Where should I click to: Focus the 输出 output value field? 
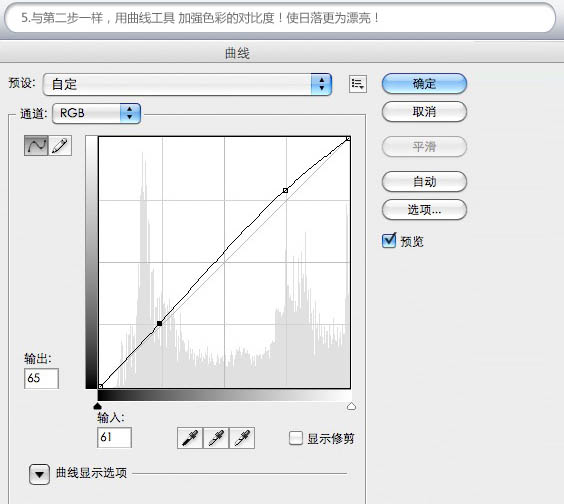41,378
